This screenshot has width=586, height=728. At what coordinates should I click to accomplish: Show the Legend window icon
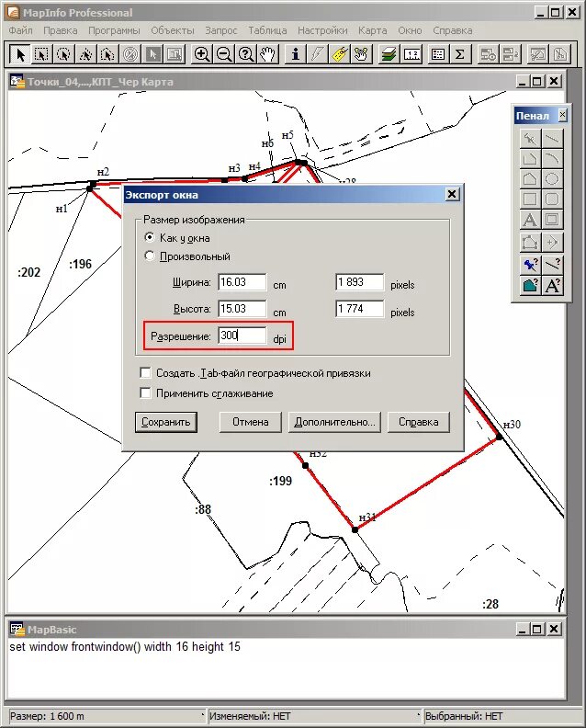437,54
